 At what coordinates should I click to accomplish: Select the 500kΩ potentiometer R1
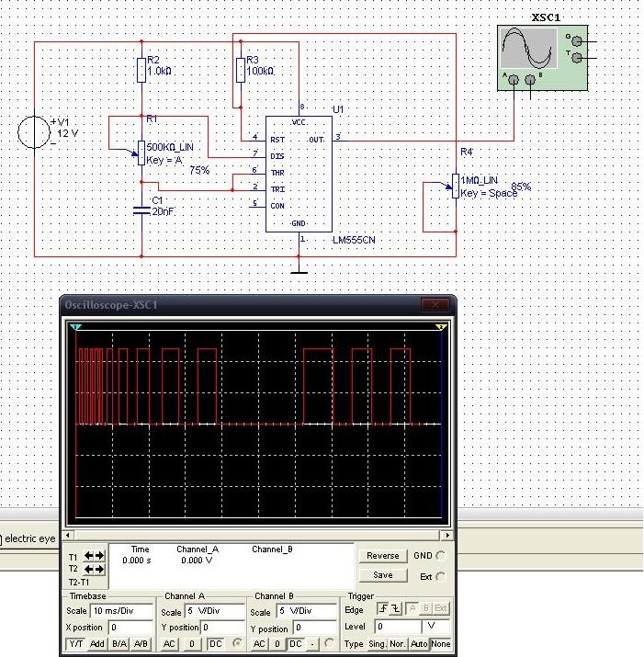141,151
